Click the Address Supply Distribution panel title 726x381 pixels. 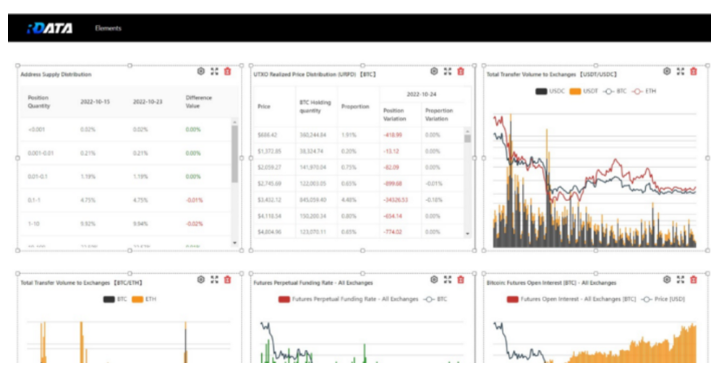[x=56, y=75]
